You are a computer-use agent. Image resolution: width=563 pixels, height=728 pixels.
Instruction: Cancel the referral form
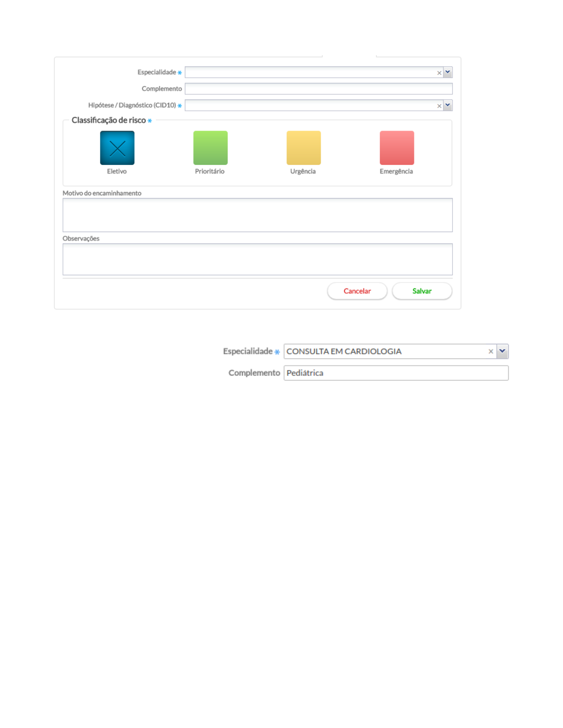tap(357, 291)
